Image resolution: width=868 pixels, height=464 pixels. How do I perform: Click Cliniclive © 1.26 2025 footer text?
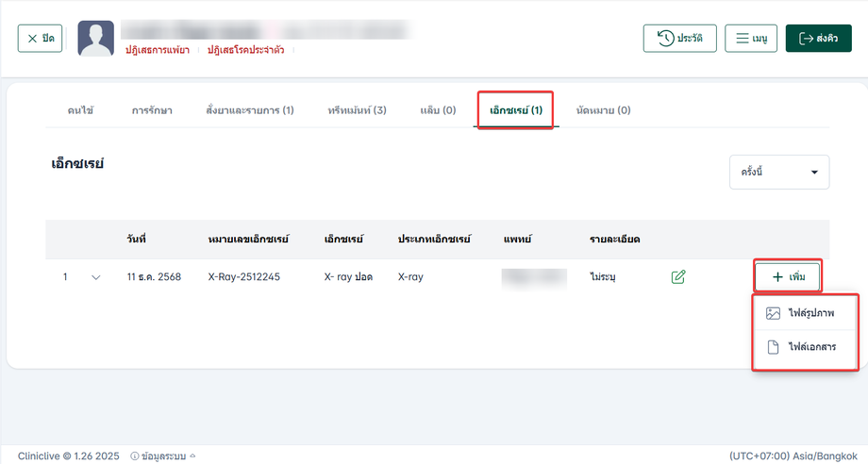coord(69,456)
